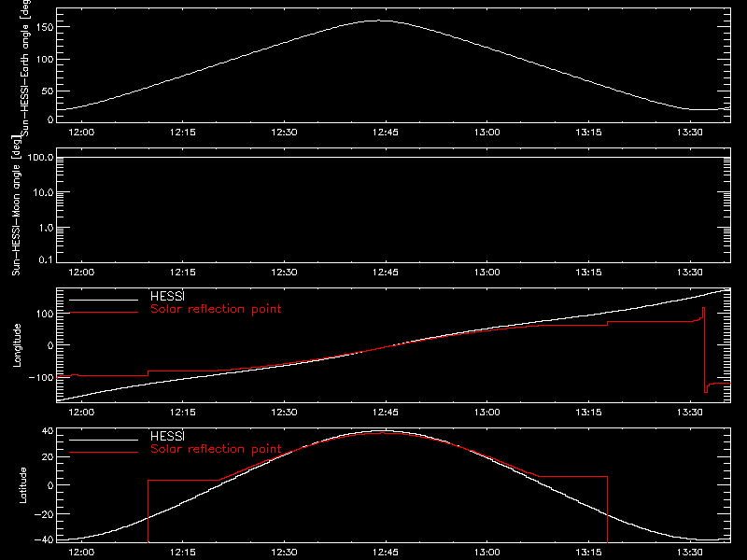
Task: Click white HESSI legend line in Latitude plot
Action: click(104, 440)
